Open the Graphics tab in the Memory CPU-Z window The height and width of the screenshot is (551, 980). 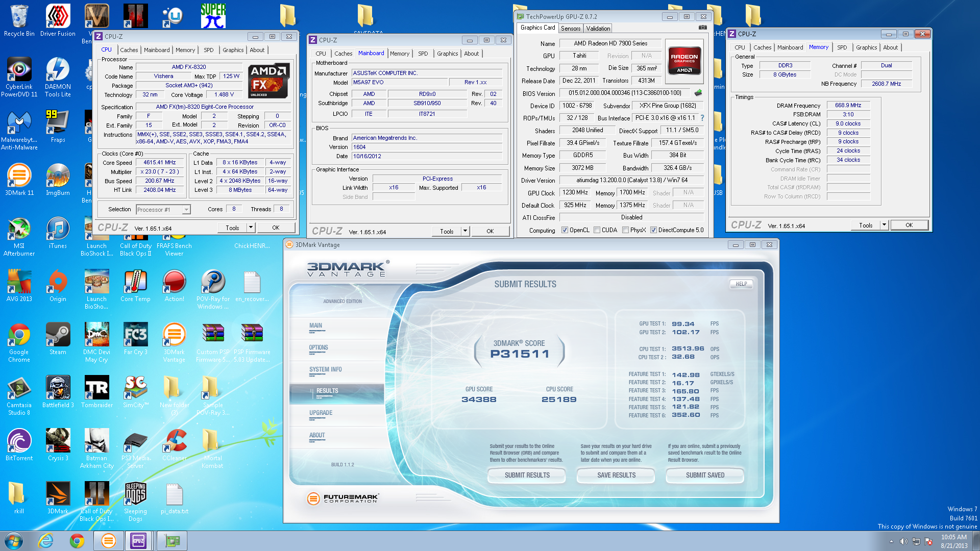tap(866, 47)
